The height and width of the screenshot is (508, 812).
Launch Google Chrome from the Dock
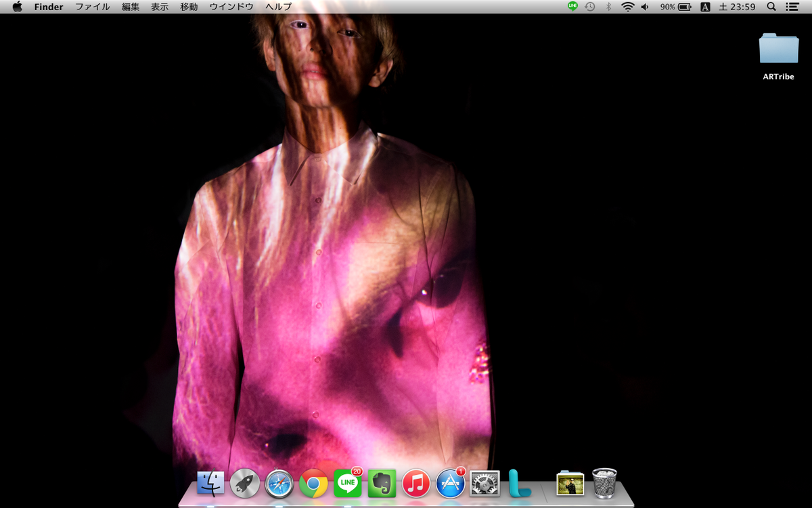pos(313,484)
